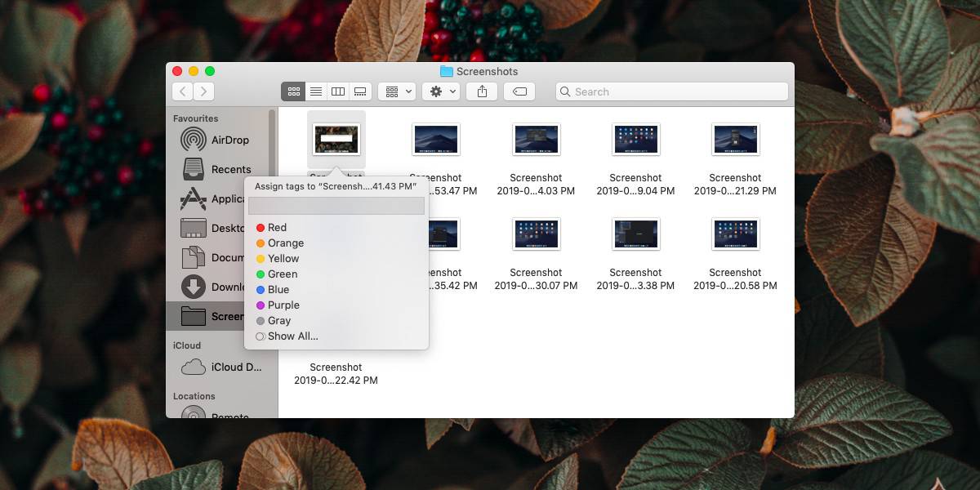The image size is (980, 490).
Task: Switch Finder to column view
Action: coord(338,91)
